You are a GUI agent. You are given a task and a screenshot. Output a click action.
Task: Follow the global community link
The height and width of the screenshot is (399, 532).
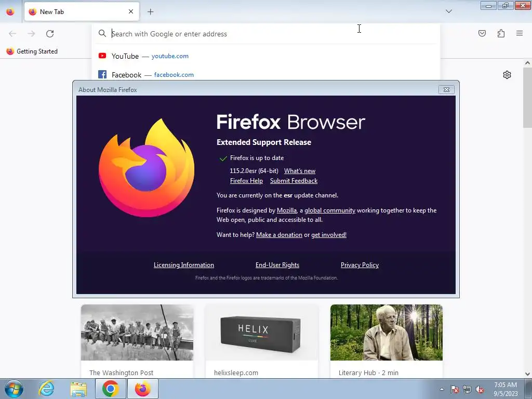click(330, 210)
